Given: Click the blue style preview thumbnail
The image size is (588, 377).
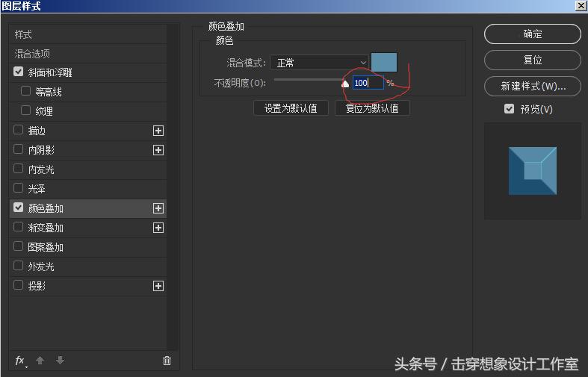Looking at the screenshot, I should pos(533,171).
